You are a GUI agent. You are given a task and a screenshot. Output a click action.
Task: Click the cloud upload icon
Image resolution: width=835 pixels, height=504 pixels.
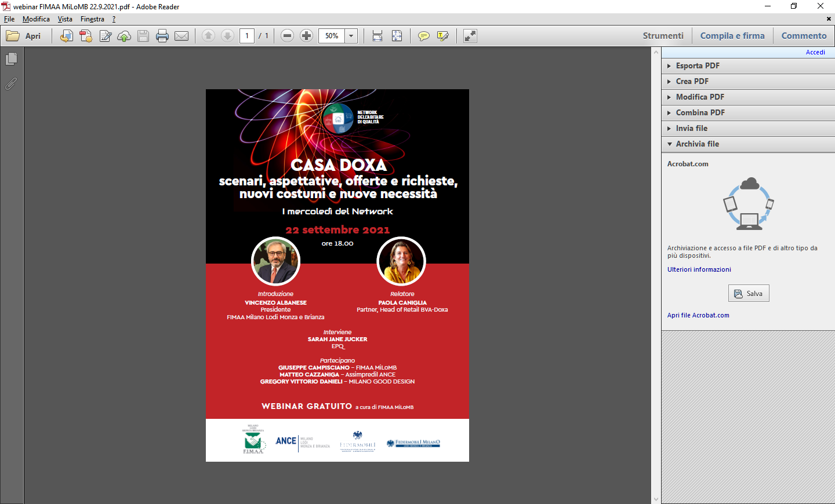coord(124,36)
